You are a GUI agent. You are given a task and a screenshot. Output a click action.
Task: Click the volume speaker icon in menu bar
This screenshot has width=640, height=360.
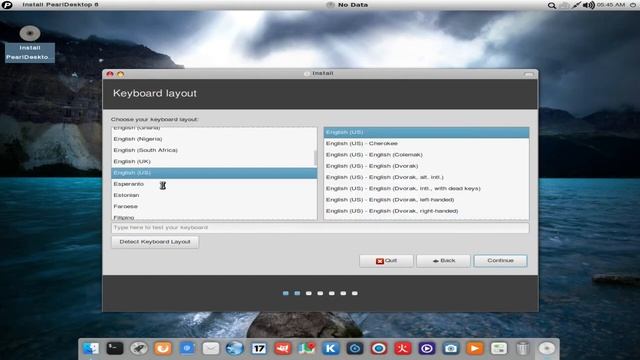click(588, 5)
